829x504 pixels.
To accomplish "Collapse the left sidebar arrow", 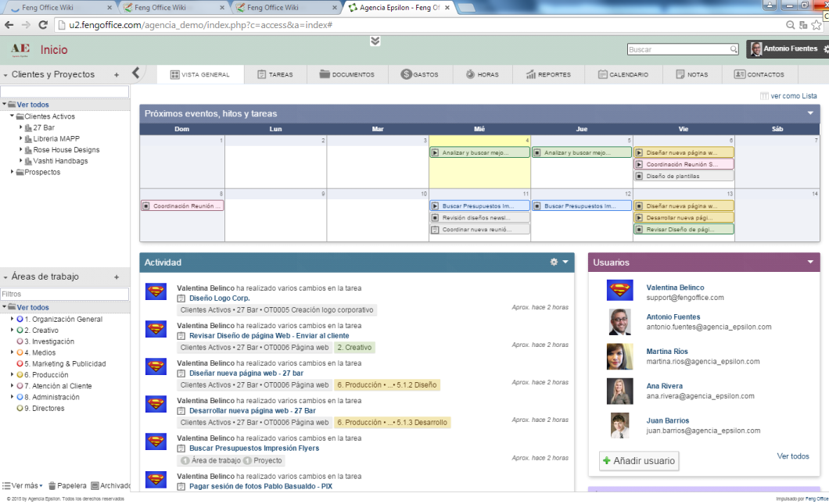I will tap(135, 73).
